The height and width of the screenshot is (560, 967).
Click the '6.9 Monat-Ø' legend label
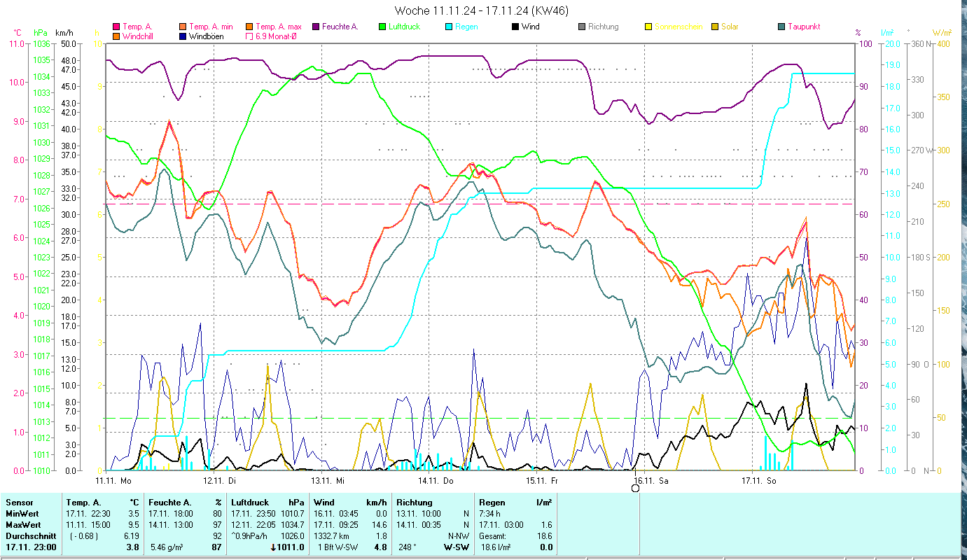pos(276,36)
